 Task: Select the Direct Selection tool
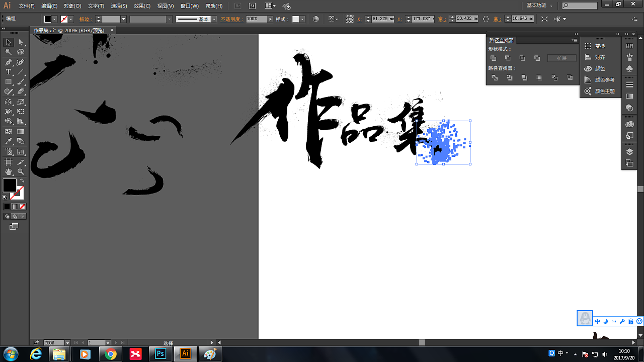click(x=21, y=42)
